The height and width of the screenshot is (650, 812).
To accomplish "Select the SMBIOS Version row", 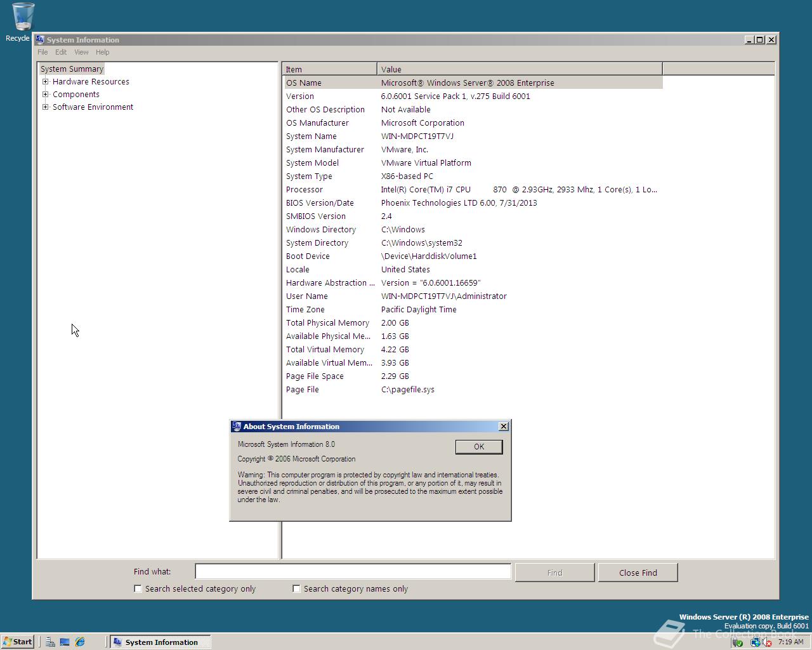I will 473,216.
